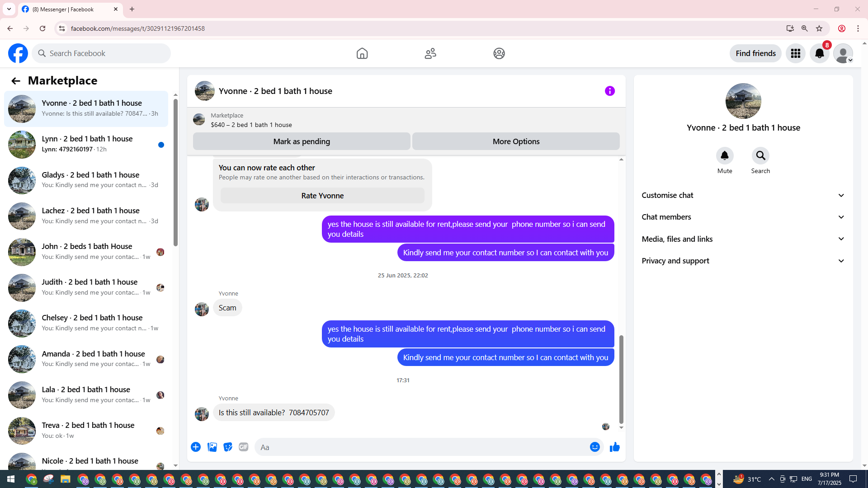Click the Find friends button
This screenshot has width=868, height=488.
[755, 53]
